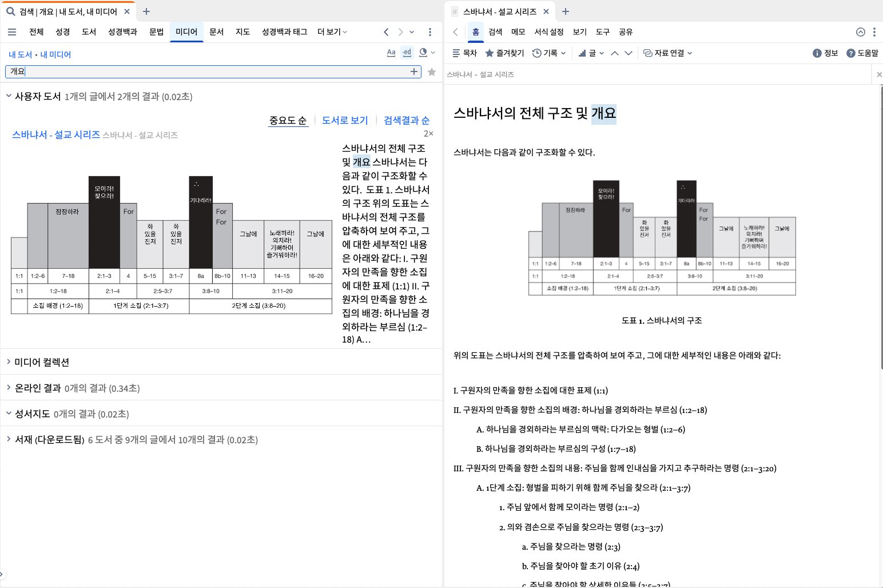
Task: Go forward in search history
Action: (x=400, y=32)
